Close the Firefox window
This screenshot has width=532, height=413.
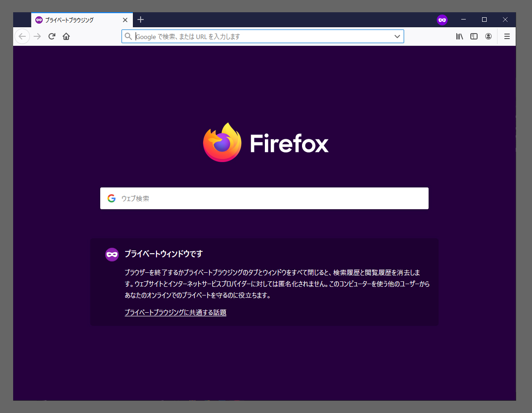505,20
